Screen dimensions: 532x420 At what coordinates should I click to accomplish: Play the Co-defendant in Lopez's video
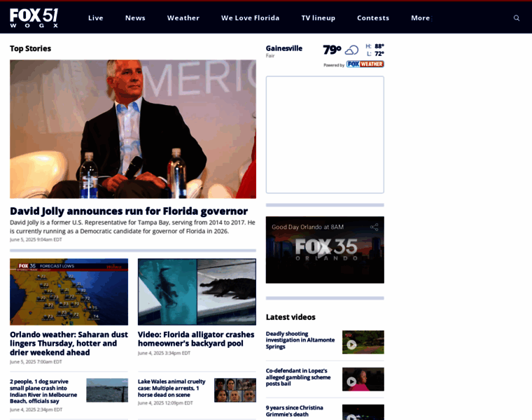click(x=351, y=381)
